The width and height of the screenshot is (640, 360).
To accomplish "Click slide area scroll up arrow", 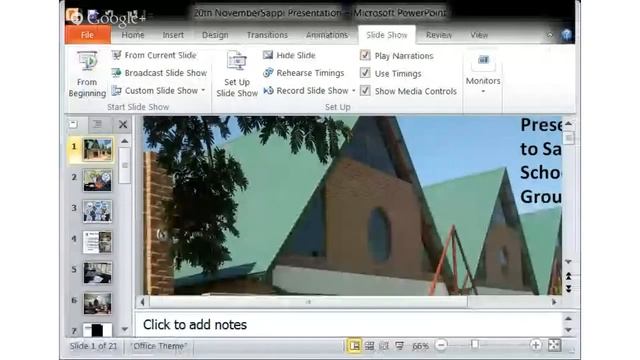I will click(568, 123).
